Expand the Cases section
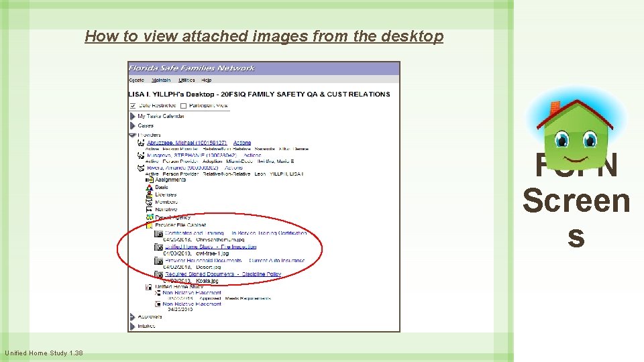 coord(133,125)
